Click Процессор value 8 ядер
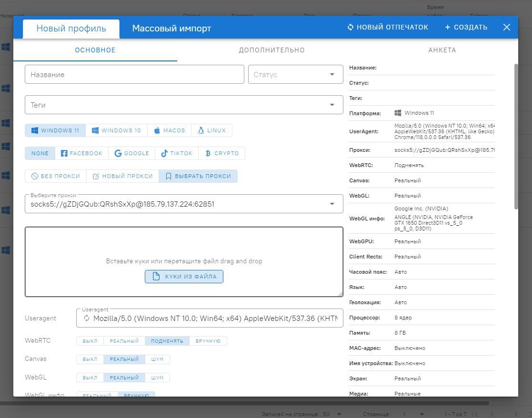532x418 pixels. click(403, 318)
